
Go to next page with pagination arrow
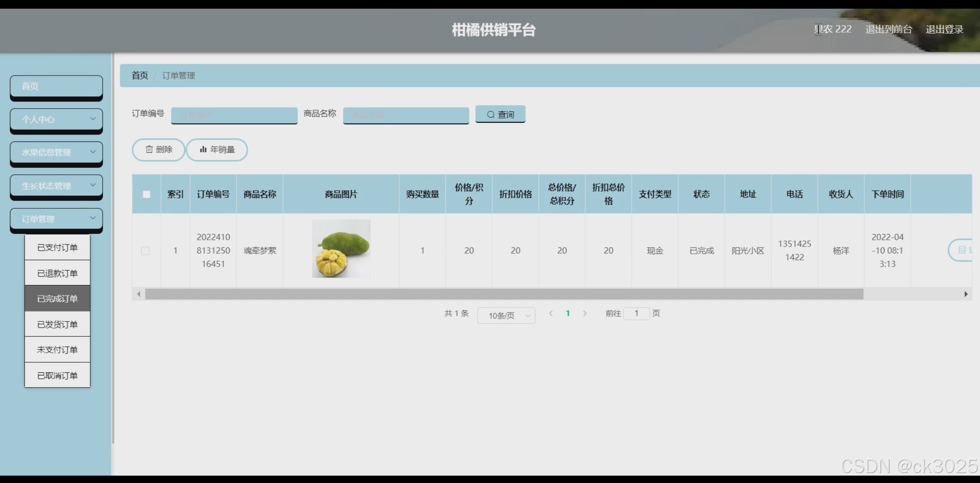pyautogui.click(x=585, y=313)
